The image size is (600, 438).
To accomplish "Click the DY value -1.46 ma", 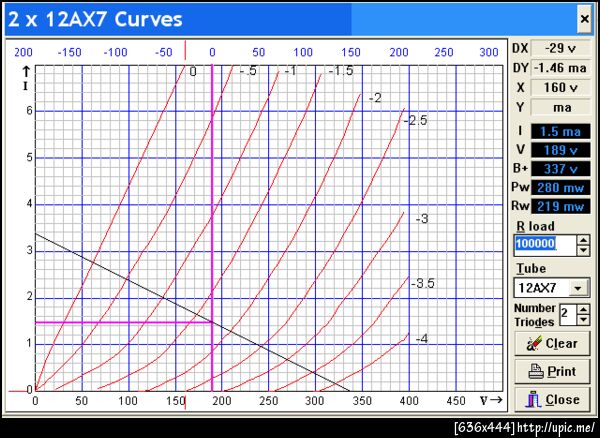I will [561, 68].
